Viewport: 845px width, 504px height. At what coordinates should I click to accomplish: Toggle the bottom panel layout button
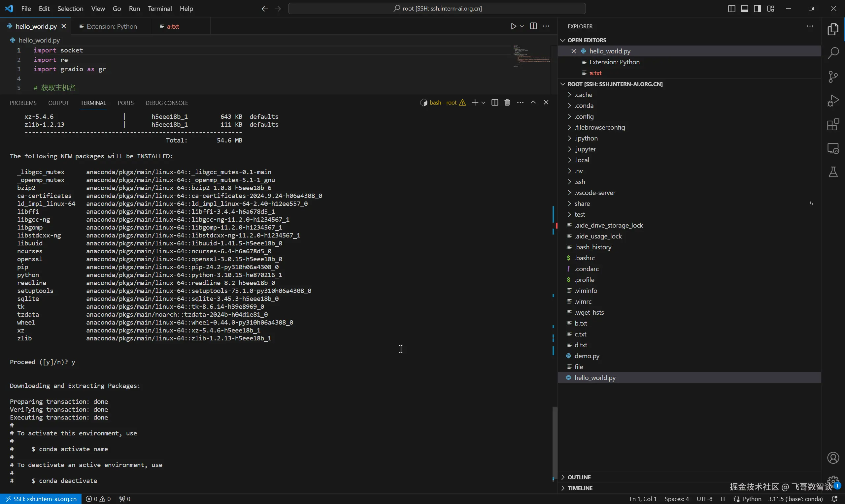744,9
